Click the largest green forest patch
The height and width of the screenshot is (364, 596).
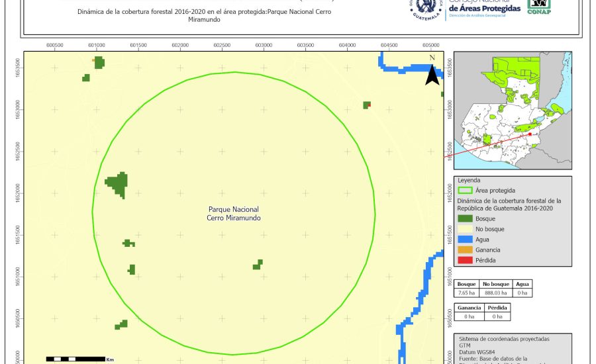[x=119, y=183]
